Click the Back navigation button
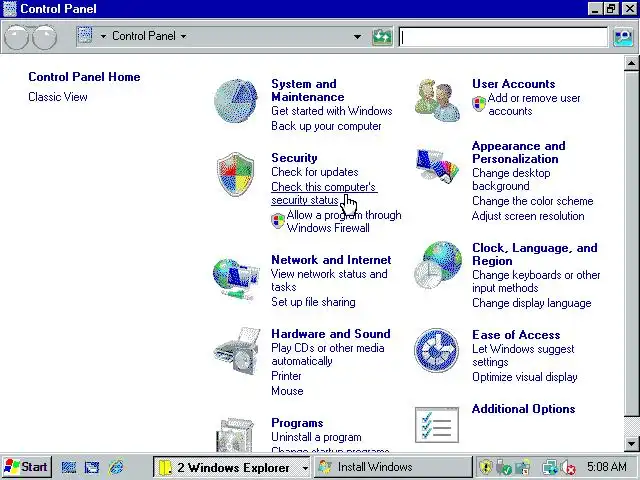This screenshot has width=640, height=480. (16, 37)
